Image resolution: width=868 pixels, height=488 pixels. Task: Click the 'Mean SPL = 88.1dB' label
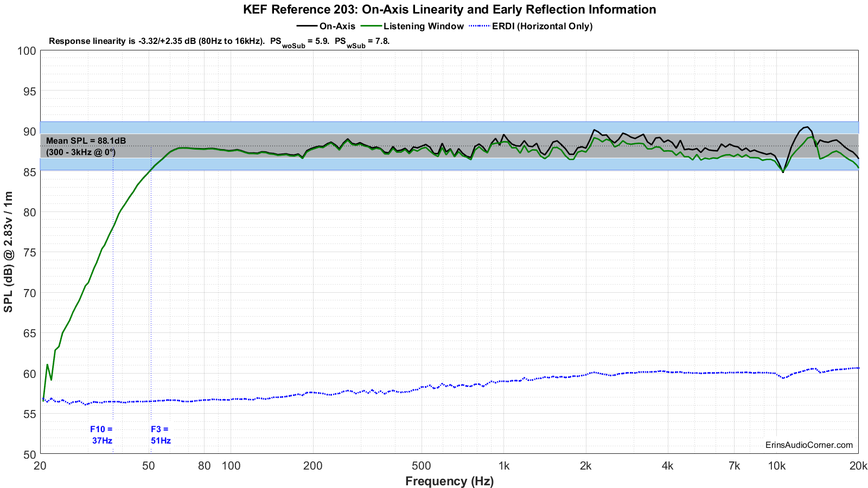click(86, 140)
